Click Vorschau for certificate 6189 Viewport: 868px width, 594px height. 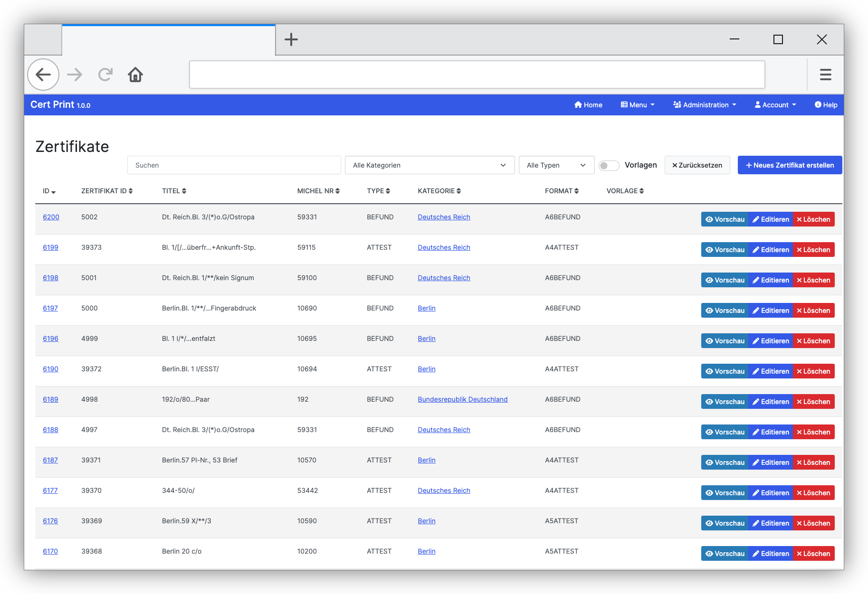pos(725,402)
